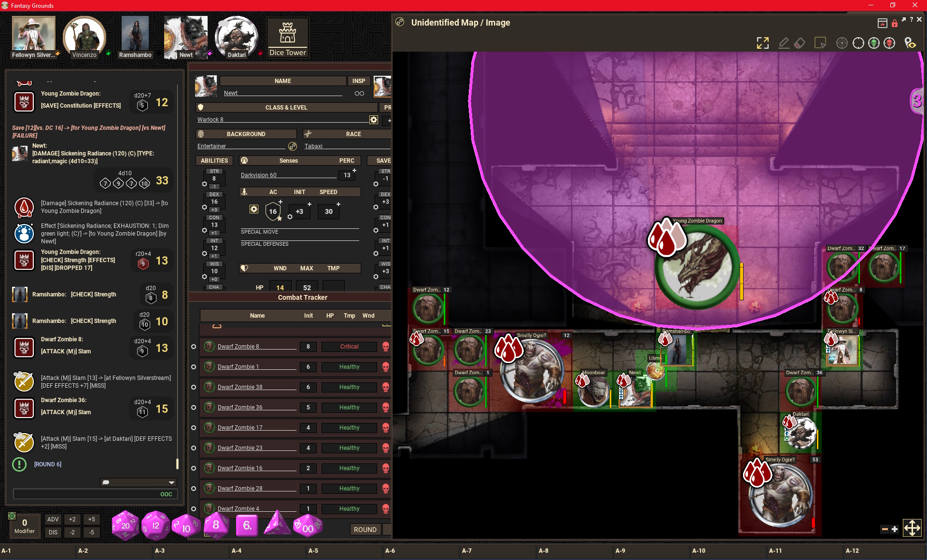Roll the d20 die
The height and width of the screenshot is (560, 927).
tap(125, 525)
